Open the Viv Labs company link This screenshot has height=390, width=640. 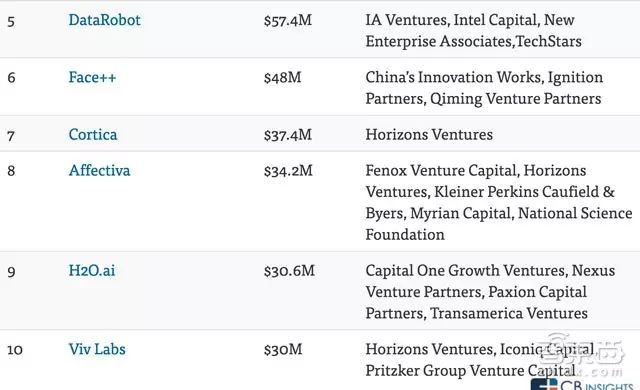[97, 349]
